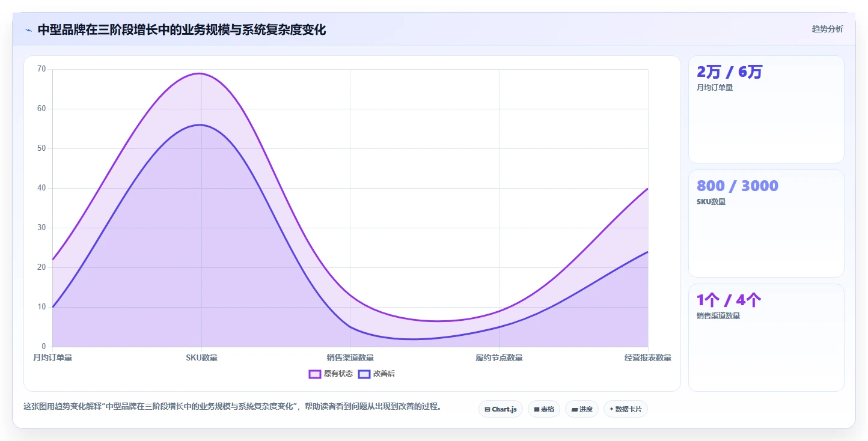
Task: Open the 月均订单量 stat card
Action: (766, 109)
